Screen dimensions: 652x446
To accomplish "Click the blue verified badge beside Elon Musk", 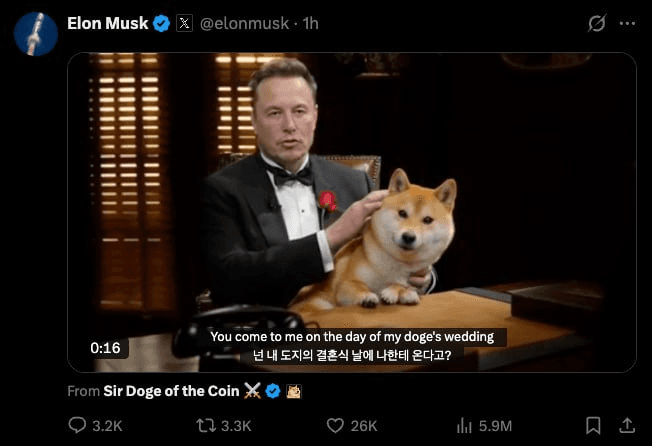I will coord(161,23).
